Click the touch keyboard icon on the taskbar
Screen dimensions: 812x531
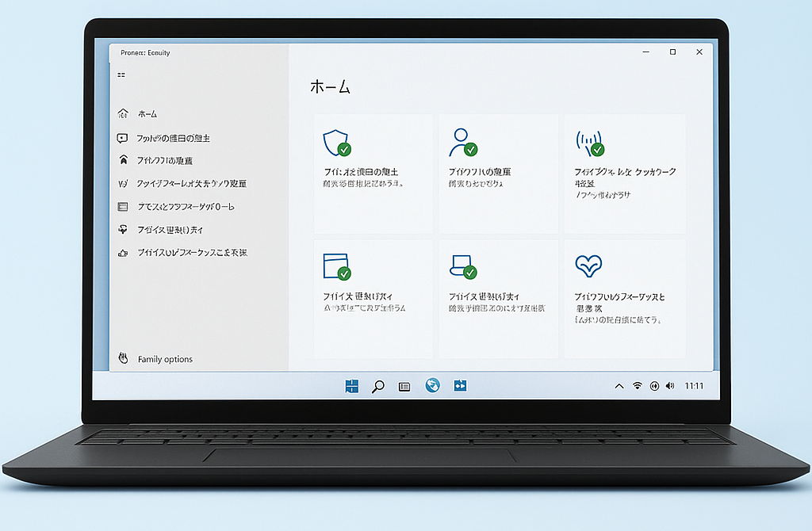[x=404, y=386]
